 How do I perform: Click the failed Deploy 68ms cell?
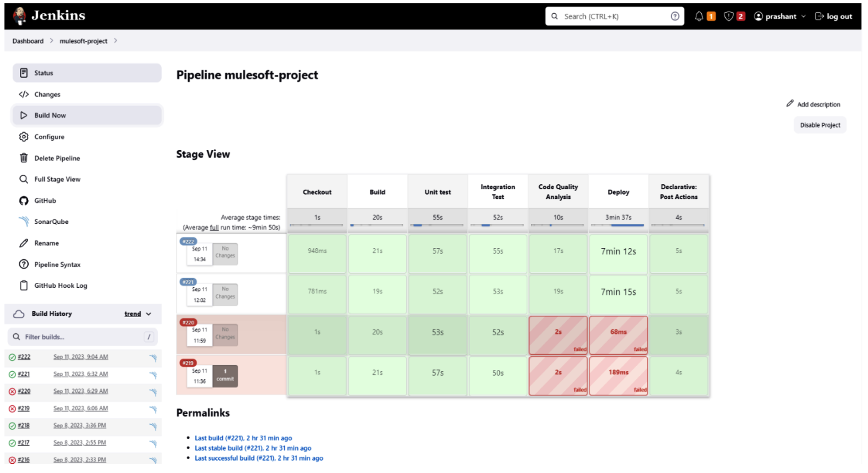coord(618,335)
